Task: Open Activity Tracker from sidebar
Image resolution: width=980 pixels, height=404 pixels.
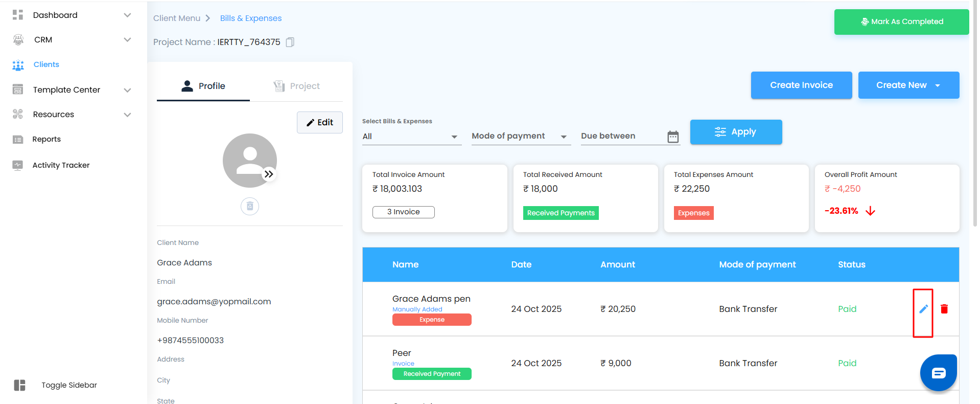Action: click(61, 165)
